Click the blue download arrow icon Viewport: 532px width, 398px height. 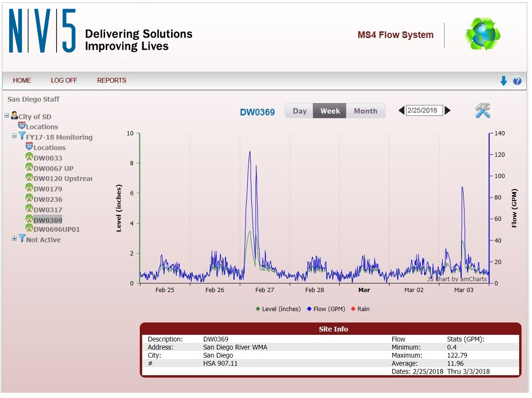[x=503, y=81]
